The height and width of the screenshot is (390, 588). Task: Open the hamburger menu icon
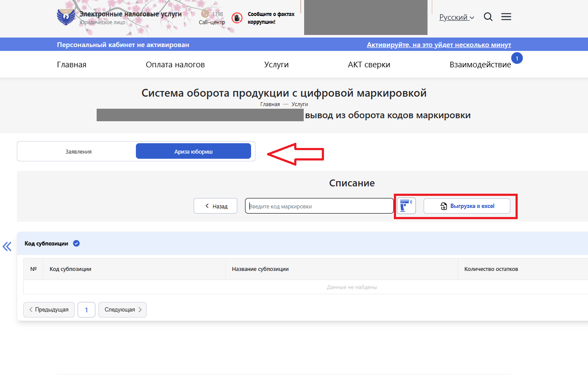(506, 17)
